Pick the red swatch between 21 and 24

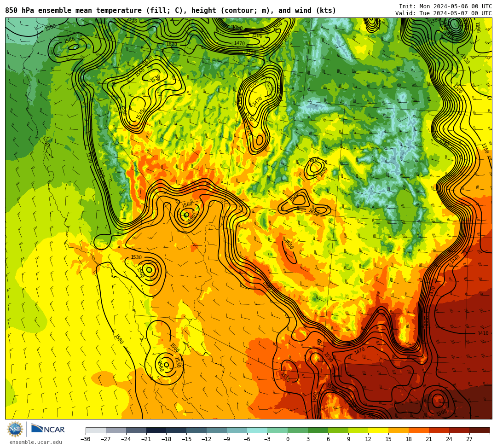(439, 430)
